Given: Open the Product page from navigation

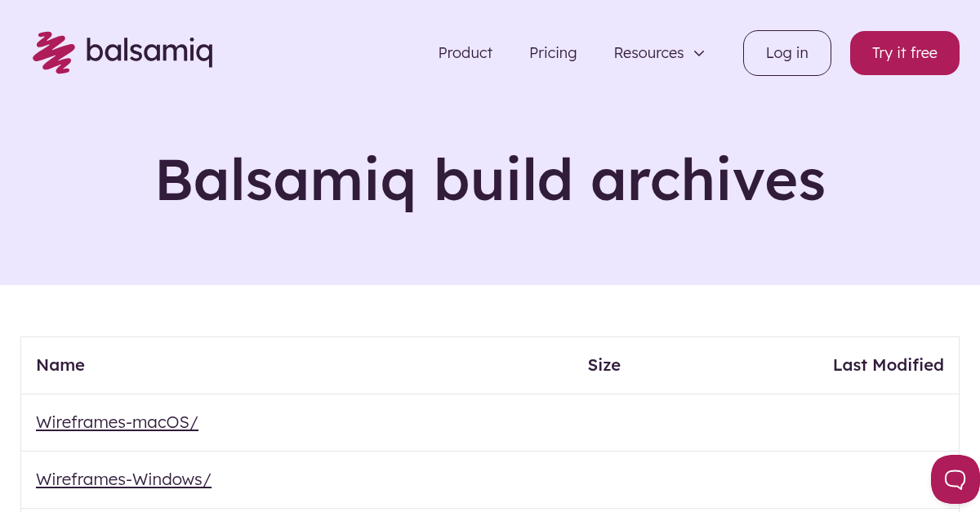Looking at the screenshot, I should pyautogui.click(x=465, y=52).
